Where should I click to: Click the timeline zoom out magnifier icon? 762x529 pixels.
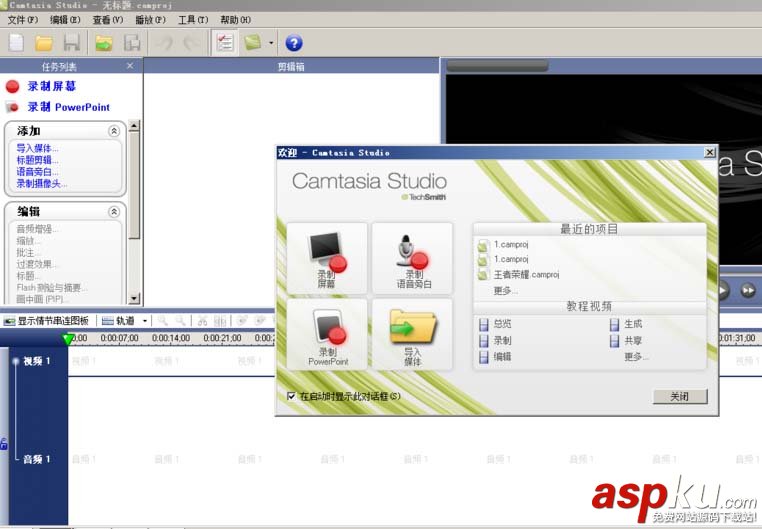[180, 321]
